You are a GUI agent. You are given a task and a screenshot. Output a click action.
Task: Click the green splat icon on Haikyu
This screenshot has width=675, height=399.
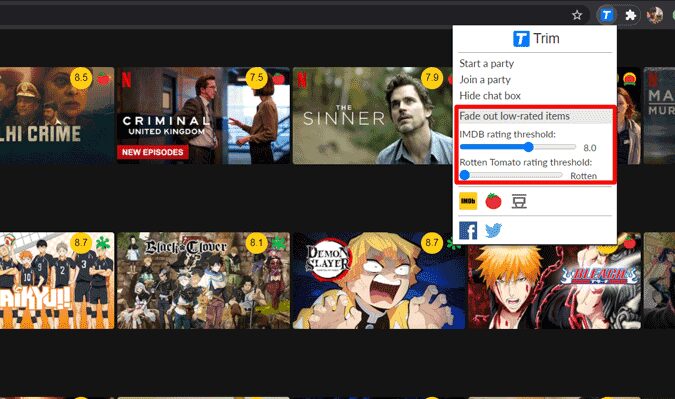tap(103, 243)
